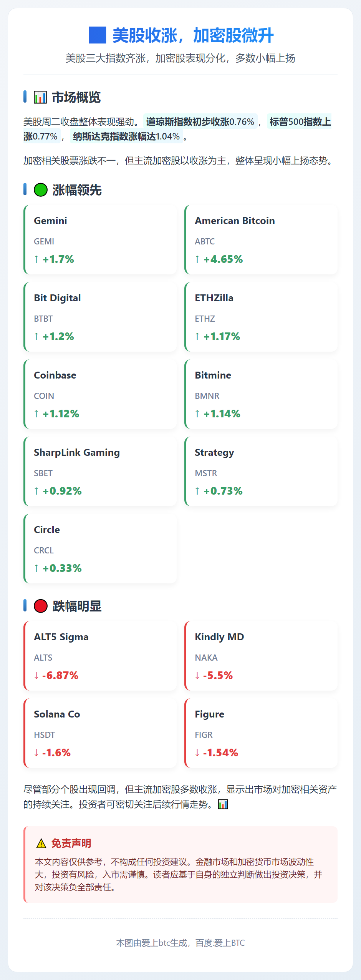Open the ETHZilla ETHZ stock card
The width and height of the screenshot is (361, 980).
pos(261,317)
